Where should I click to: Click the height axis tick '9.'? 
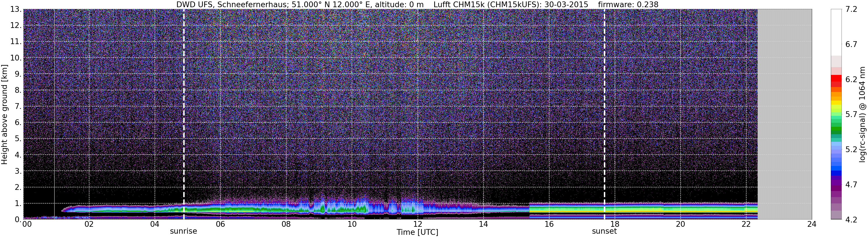18,74
